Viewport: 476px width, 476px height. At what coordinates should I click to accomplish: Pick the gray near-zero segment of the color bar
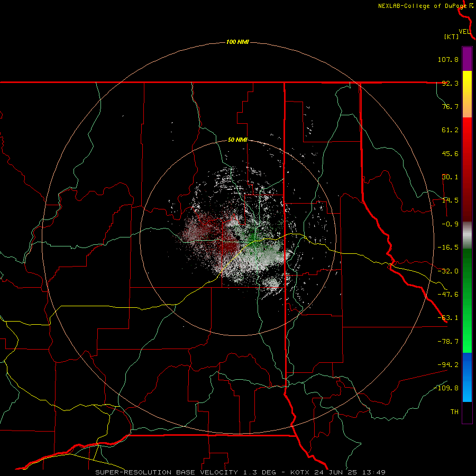467,235
